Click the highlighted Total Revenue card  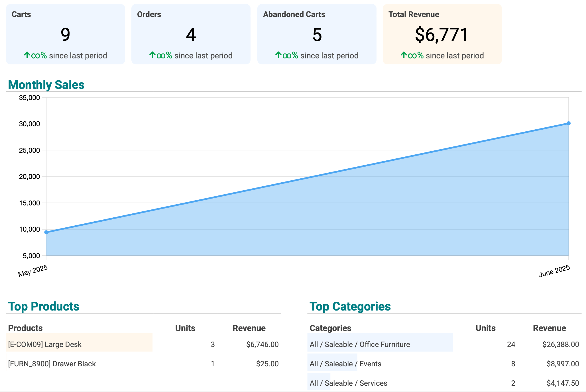[442, 34]
